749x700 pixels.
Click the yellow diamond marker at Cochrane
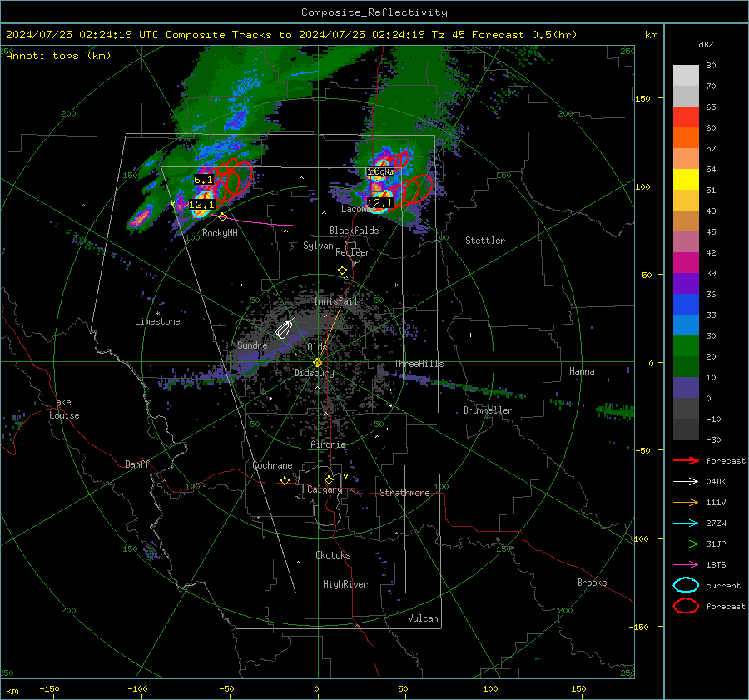point(285,481)
